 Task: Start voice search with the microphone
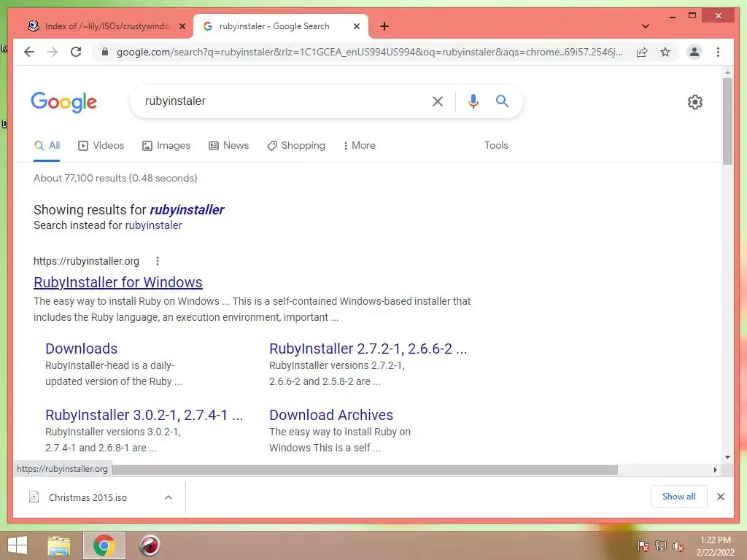[x=473, y=101]
